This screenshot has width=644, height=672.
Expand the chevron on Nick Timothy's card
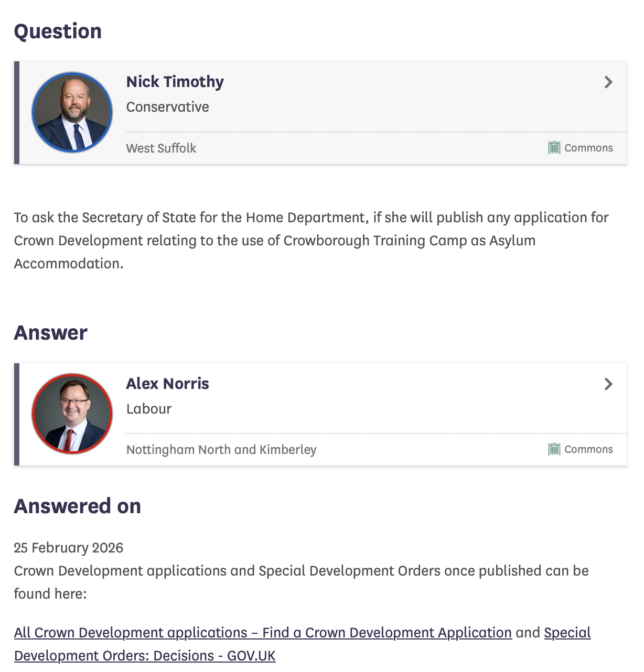pyautogui.click(x=608, y=82)
